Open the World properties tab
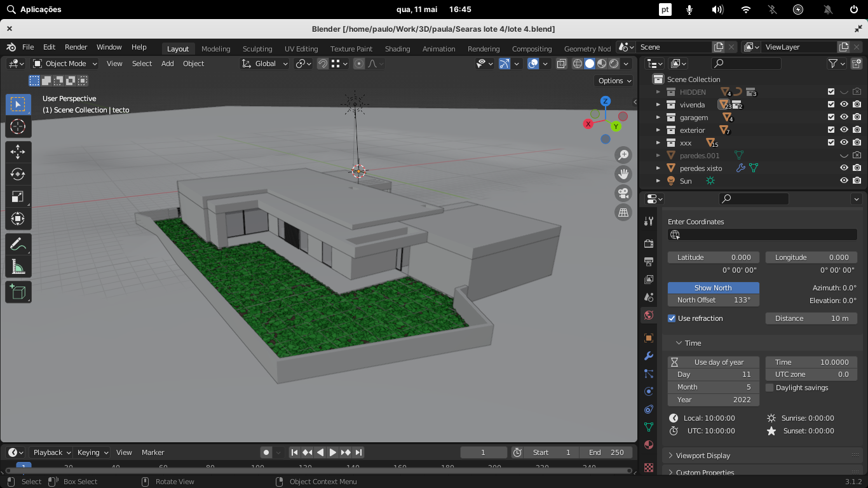 tap(649, 315)
